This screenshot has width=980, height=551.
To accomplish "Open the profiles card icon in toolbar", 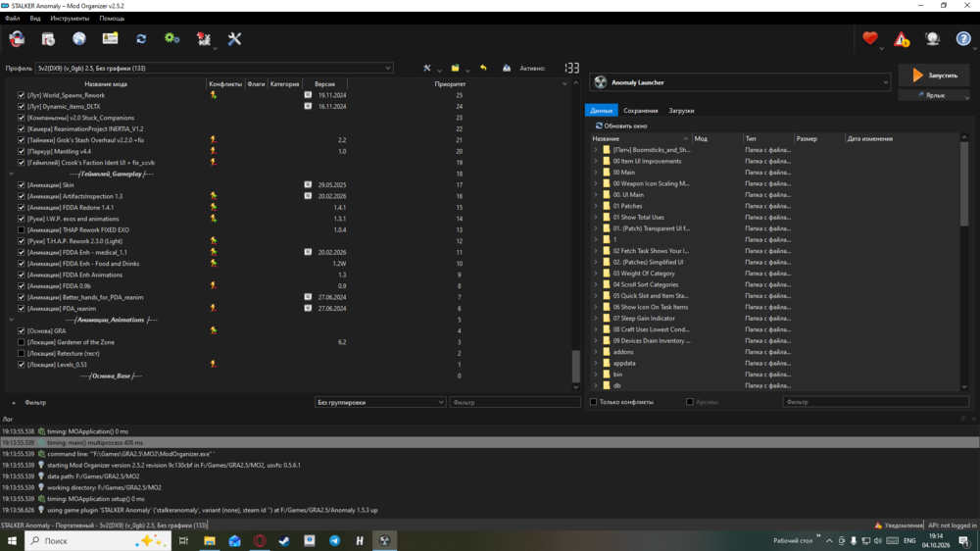I will click(x=110, y=39).
